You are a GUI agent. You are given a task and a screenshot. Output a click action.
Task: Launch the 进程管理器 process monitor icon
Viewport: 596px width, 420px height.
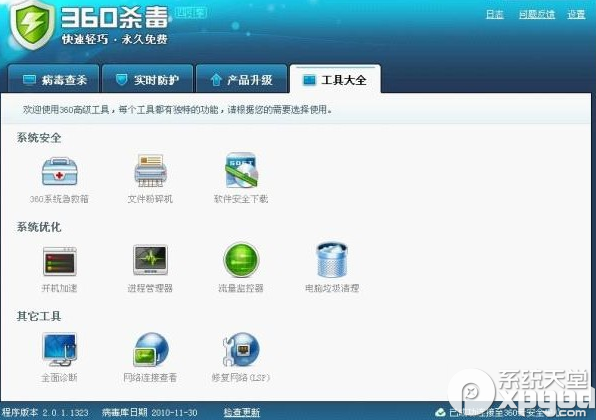tap(151, 260)
